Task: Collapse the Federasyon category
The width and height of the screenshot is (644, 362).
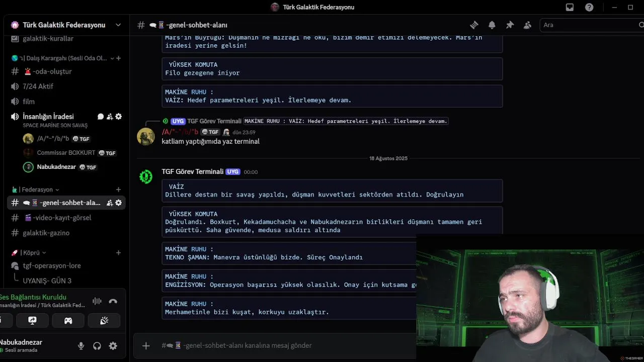Action: pos(36,190)
